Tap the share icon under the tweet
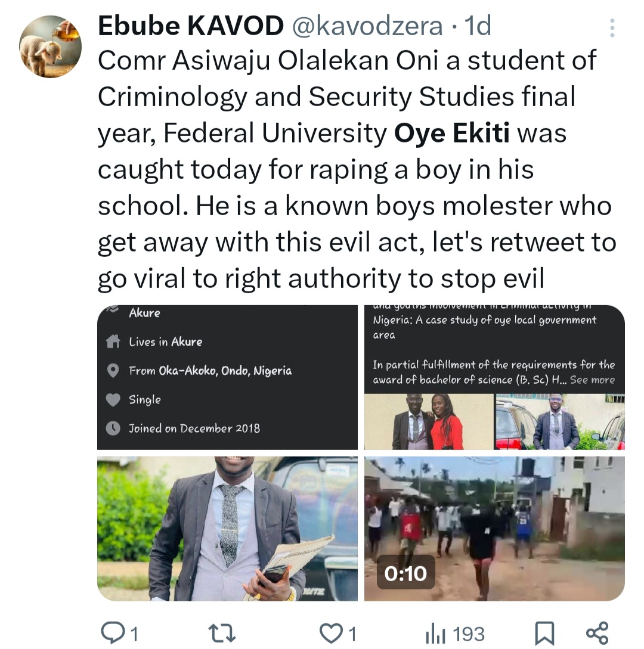 [597, 632]
